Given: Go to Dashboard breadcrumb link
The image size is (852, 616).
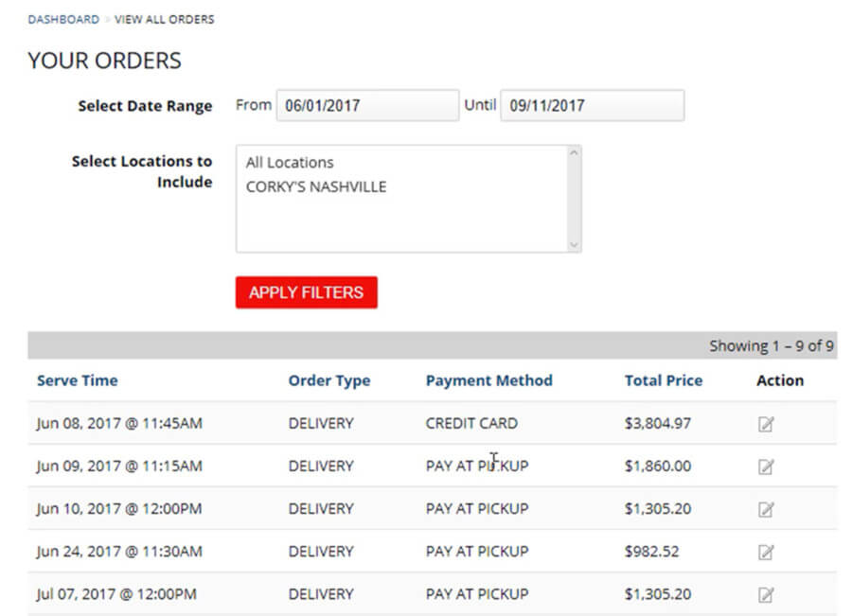Looking at the screenshot, I should (x=63, y=19).
